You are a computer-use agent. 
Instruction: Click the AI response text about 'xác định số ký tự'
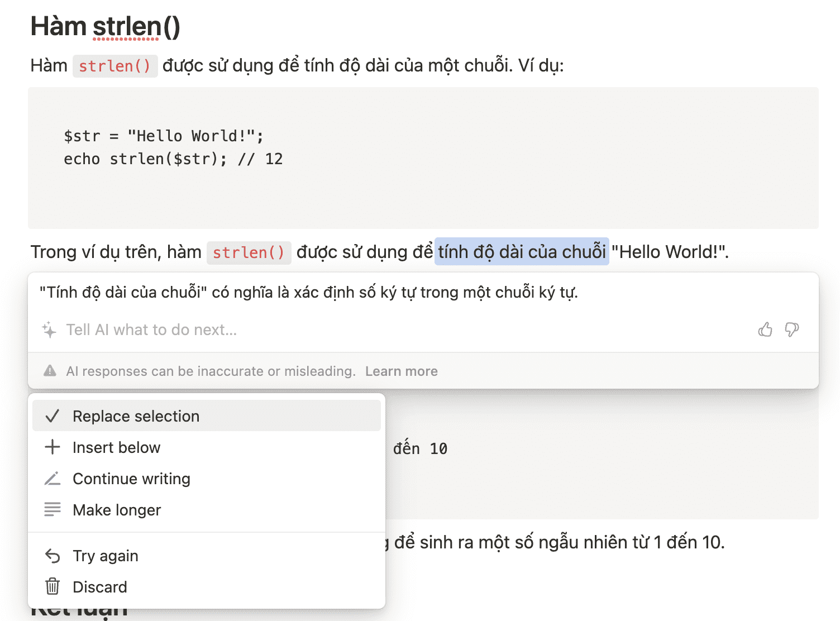(x=308, y=292)
